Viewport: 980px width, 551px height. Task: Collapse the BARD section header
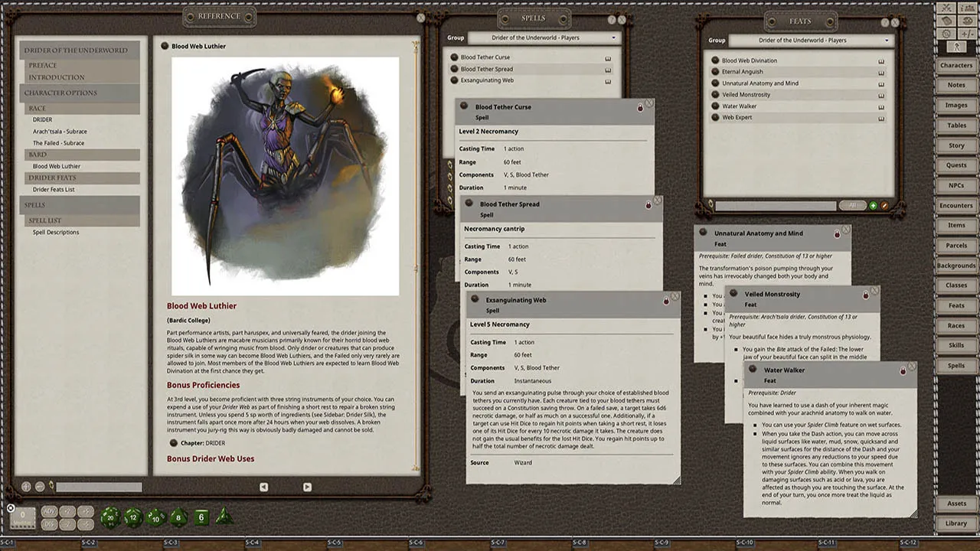point(80,155)
